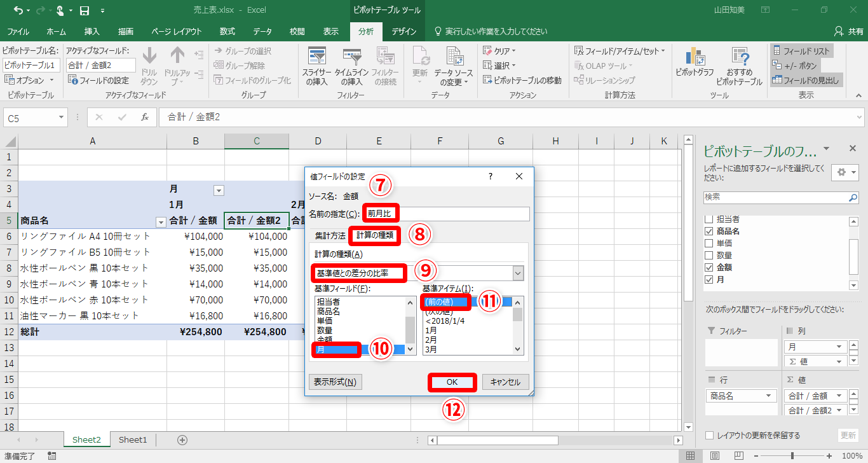Uncheck the 金額 field checkbox

pyautogui.click(x=710, y=268)
